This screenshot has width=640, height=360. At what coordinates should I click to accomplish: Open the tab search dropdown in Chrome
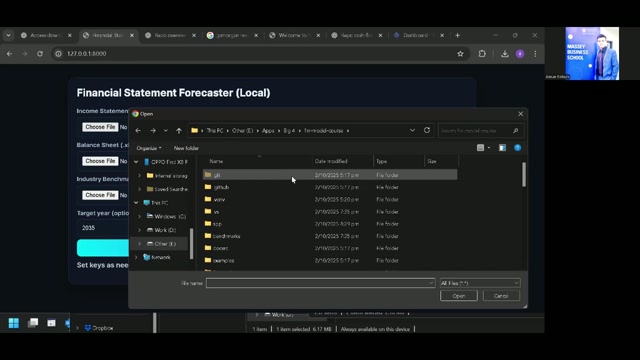(8, 36)
